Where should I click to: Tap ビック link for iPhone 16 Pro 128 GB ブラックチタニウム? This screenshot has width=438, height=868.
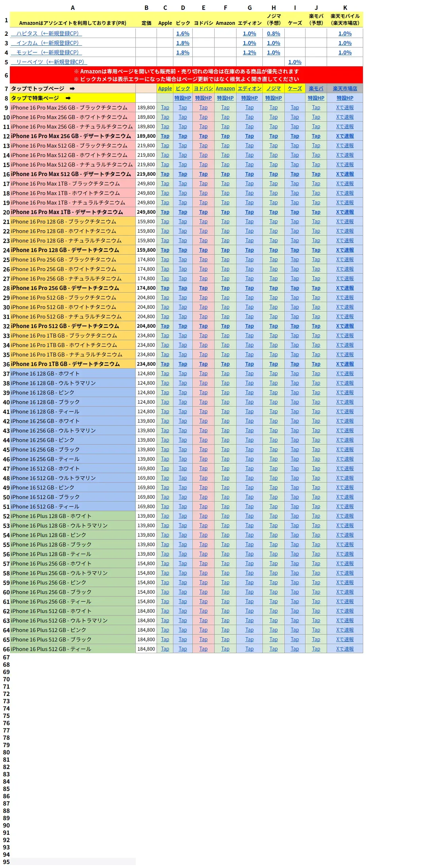coord(183,221)
